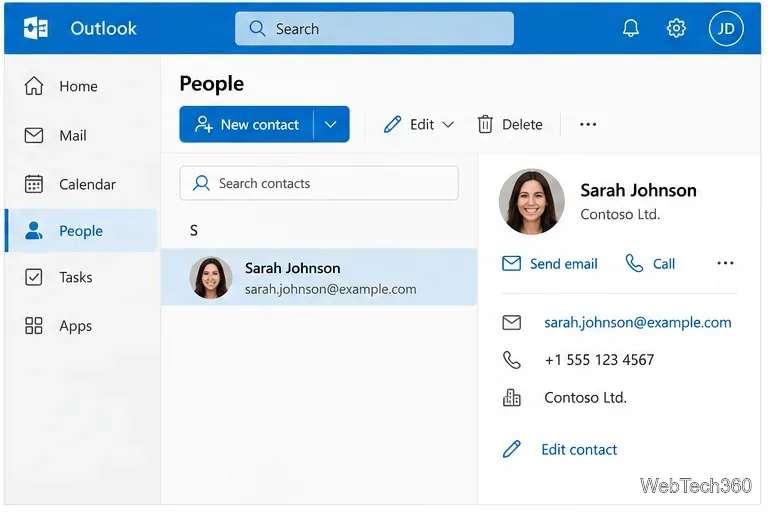Click the phone icon next to Call
Screen dimensions: 768x512
point(634,264)
